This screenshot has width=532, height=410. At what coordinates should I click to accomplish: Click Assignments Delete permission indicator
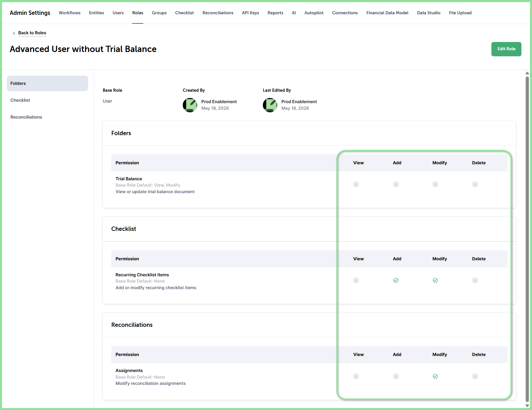(475, 376)
